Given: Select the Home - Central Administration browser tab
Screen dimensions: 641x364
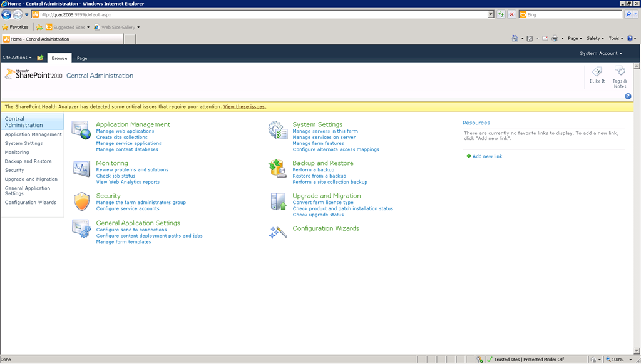Looking at the screenshot, I should click(x=62, y=39).
